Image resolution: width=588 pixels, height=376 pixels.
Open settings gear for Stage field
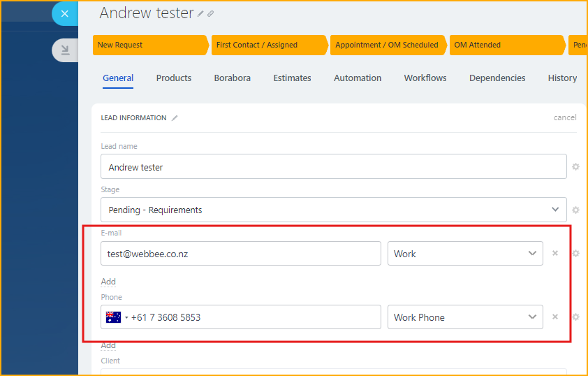[x=575, y=210]
